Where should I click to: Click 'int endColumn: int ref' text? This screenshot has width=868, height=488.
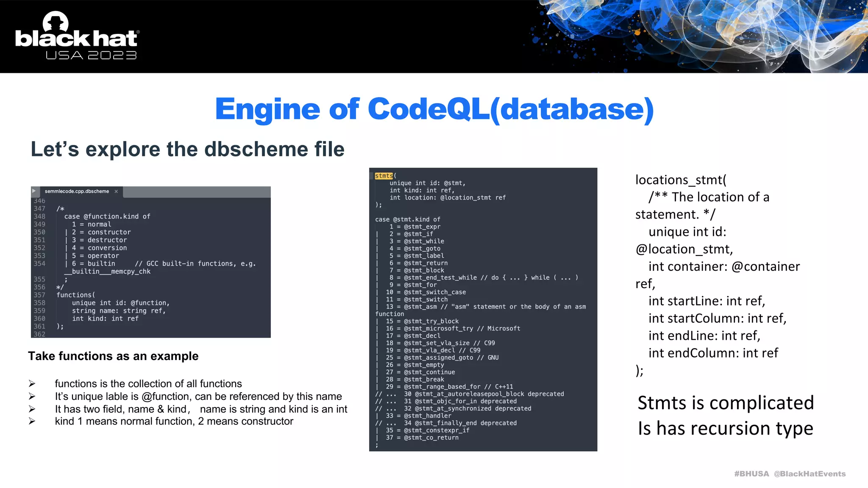713,353
